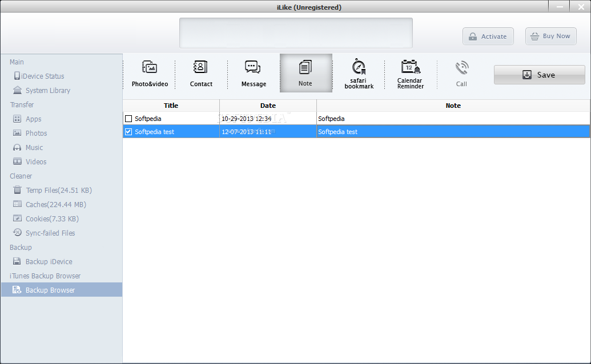
Task: Open Caches cleaner
Action: (x=49, y=205)
